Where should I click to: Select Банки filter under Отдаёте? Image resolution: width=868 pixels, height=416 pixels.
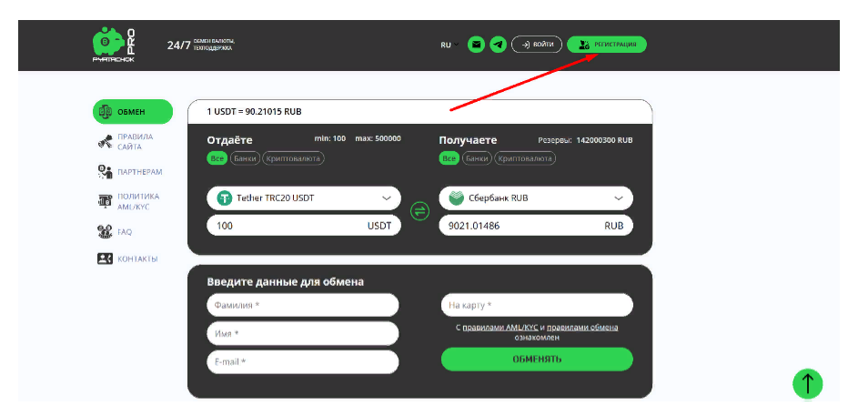[244, 158]
